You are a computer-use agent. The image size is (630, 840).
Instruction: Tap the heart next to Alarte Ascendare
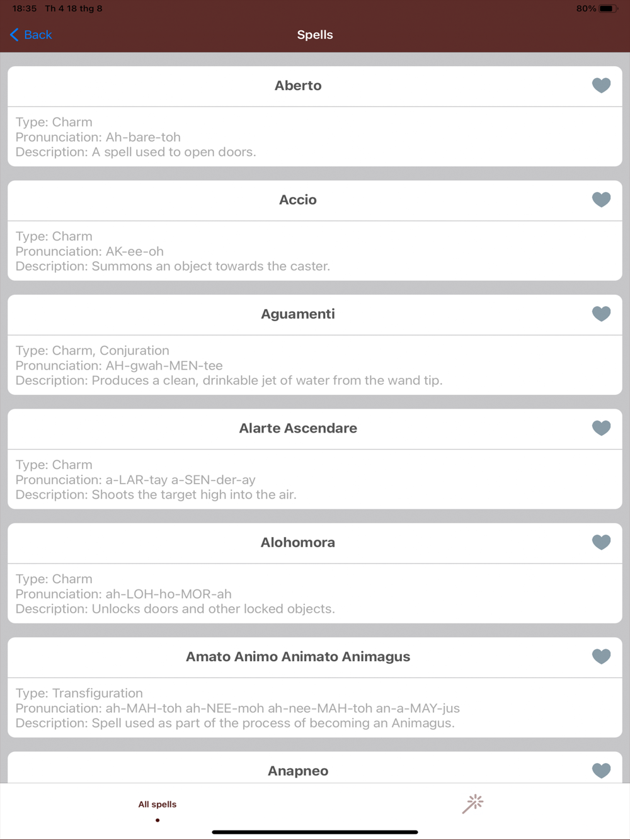pos(601,428)
